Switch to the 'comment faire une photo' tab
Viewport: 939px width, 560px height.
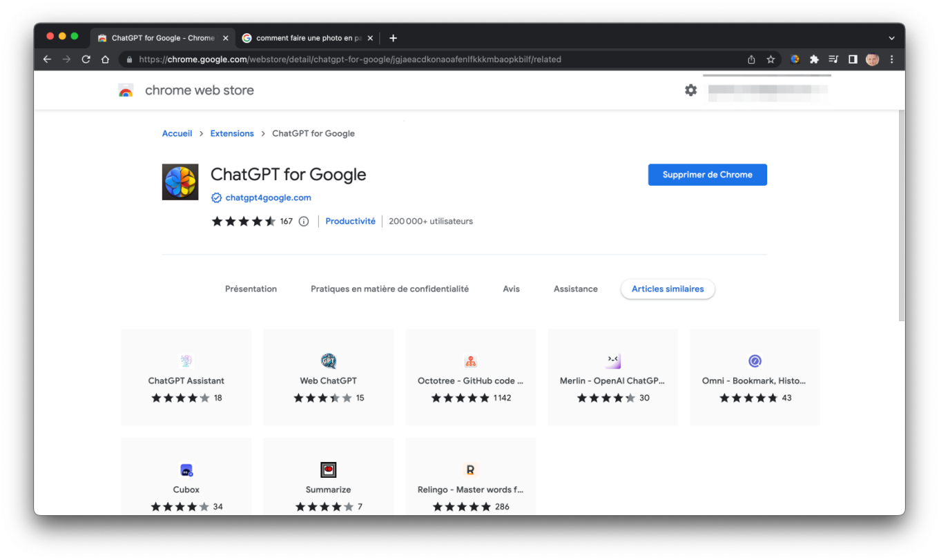coord(308,38)
